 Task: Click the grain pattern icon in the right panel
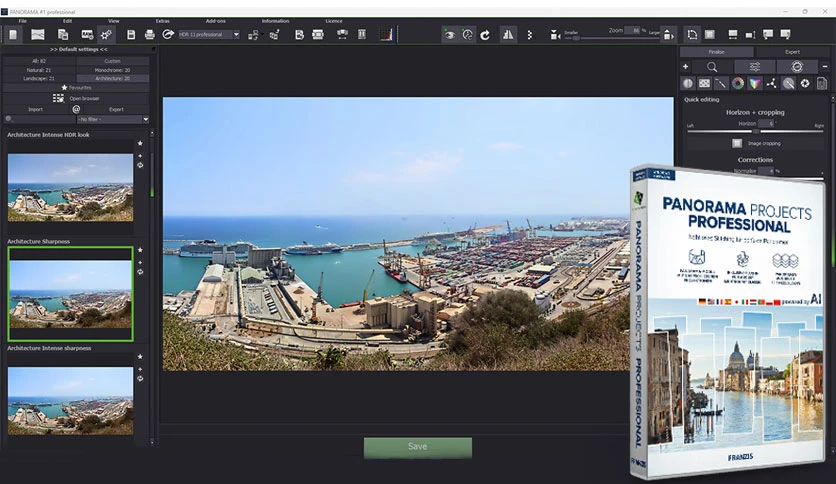click(x=705, y=83)
